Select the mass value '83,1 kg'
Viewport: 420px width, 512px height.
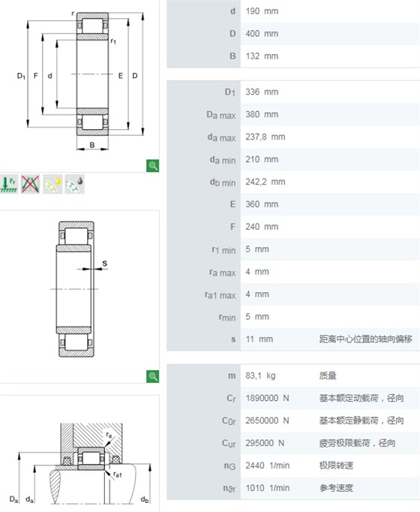[x=260, y=376]
